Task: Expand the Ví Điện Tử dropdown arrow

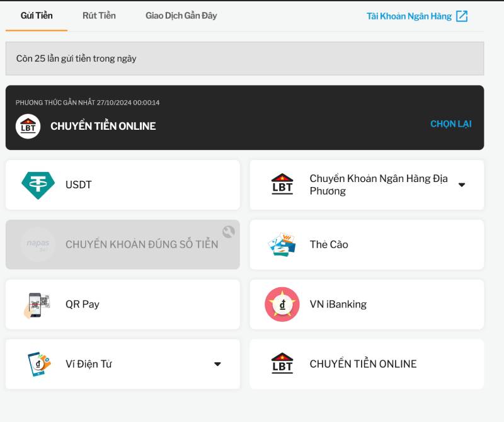Action: click(x=217, y=364)
